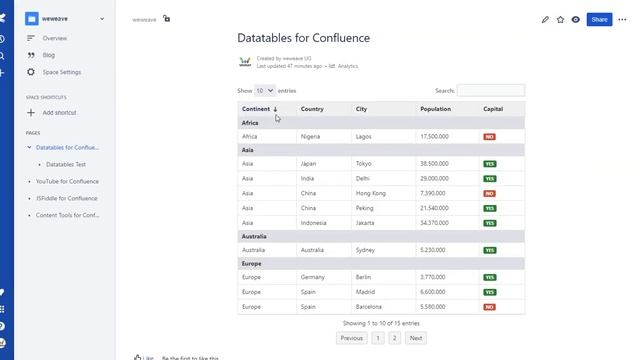Click the YES badge in Delhi row
Image resolution: width=640 pixels, height=360 pixels.
point(490,179)
